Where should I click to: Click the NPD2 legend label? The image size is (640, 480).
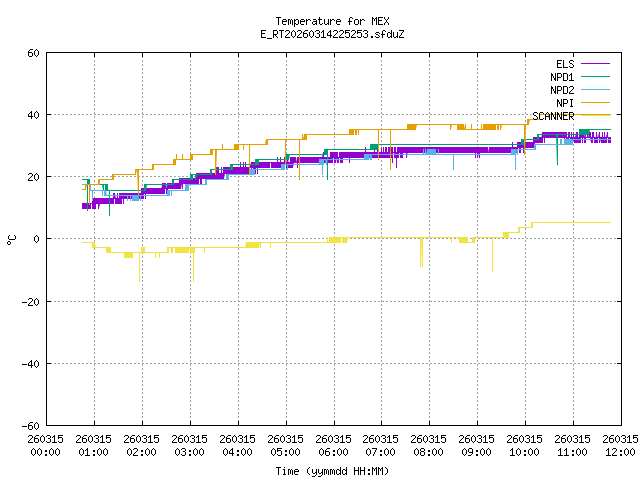(561, 90)
